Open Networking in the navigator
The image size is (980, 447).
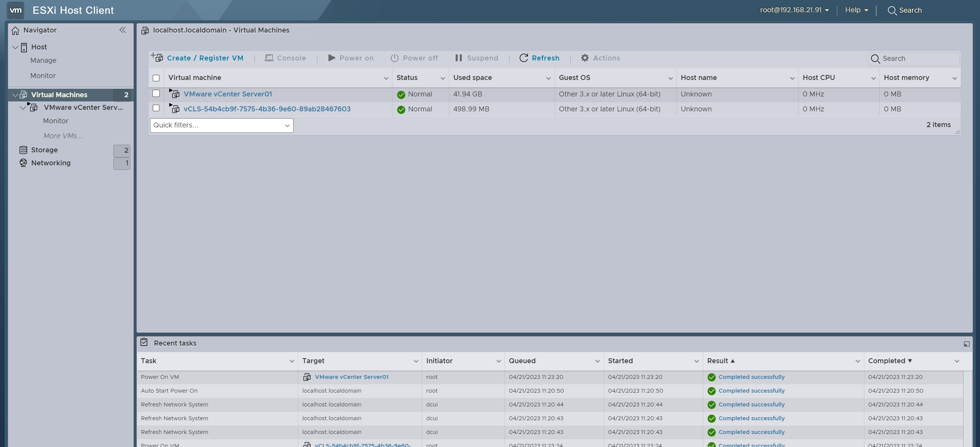[x=51, y=163]
